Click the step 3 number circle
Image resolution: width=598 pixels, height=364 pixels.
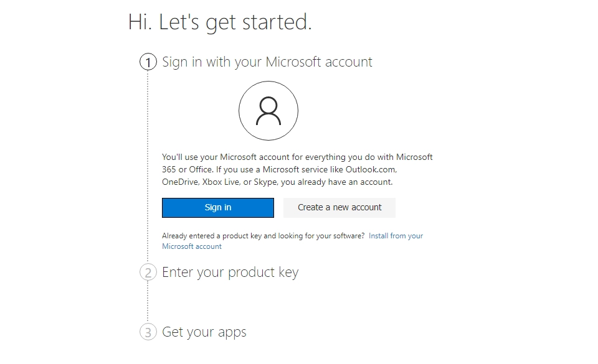pyautogui.click(x=148, y=332)
